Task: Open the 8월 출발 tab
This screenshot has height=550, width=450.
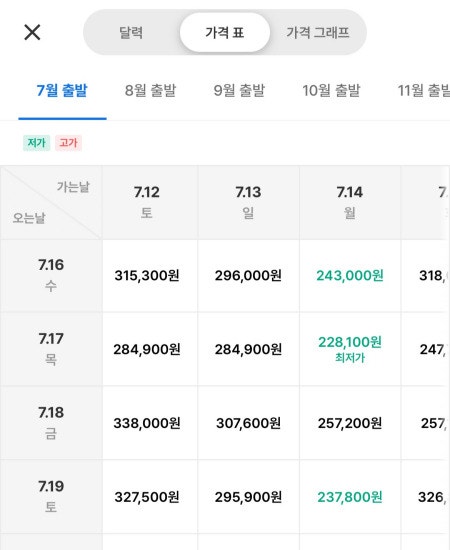Action: 150,91
